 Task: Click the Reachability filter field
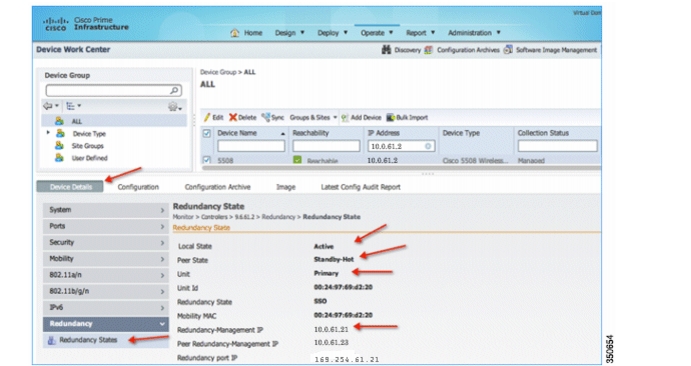point(326,146)
